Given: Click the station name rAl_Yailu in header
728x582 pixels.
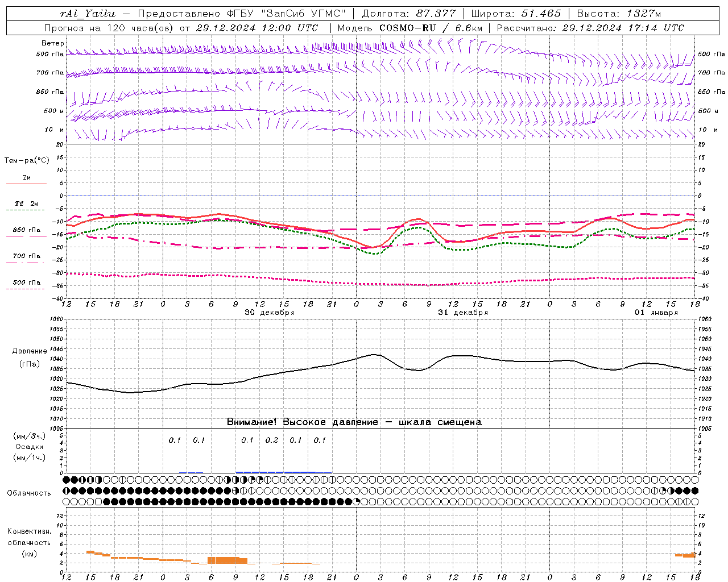Looking at the screenshot, I should (x=87, y=14).
